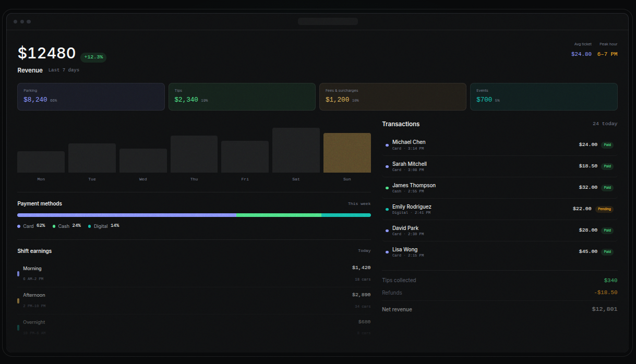Viewport: 636px width, 364px height.
Task: Click the Tips collected $340 value
Action: pyautogui.click(x=610, y=281)
